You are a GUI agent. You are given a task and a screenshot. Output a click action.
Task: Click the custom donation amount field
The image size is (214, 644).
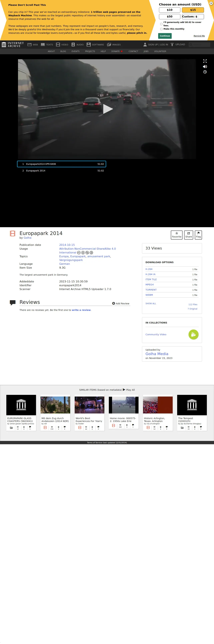coord(201,17)
